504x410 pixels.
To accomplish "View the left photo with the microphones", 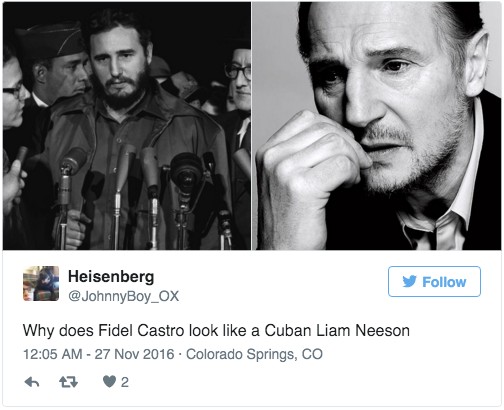I will tap(127, 126).
